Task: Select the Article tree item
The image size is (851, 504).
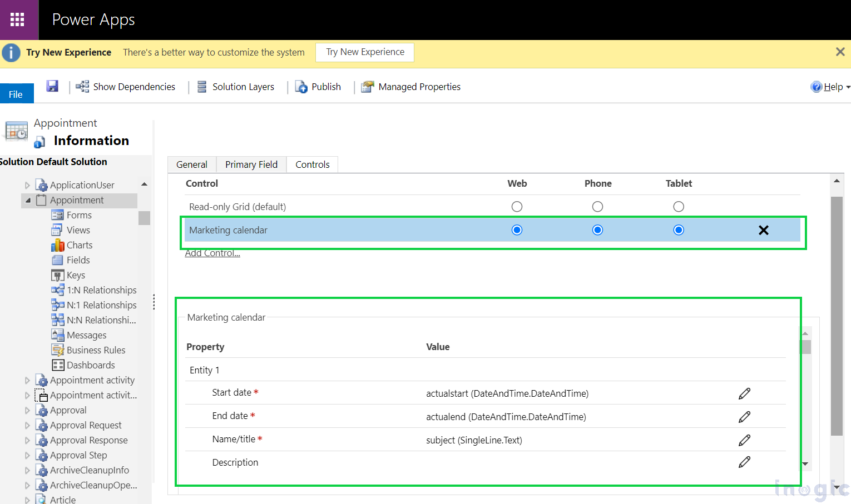Action: click(63, 500)
